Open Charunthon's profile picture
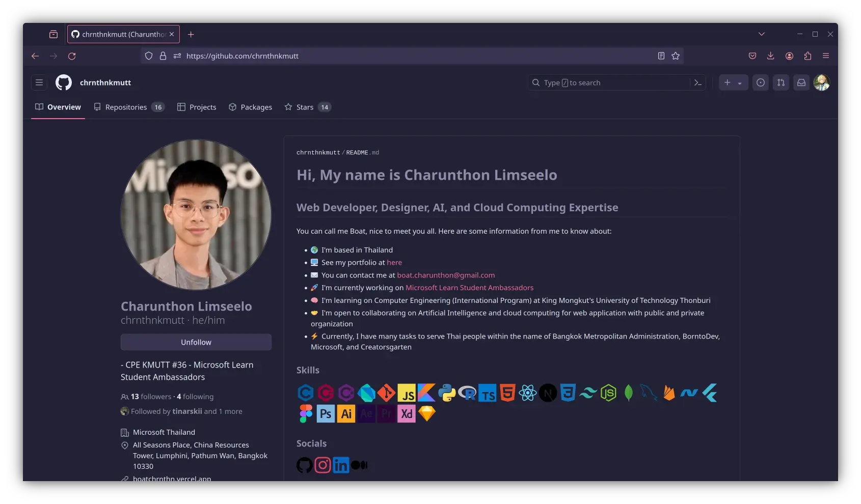The height and width of the screenshot is (504, 861). coord(196,215)
